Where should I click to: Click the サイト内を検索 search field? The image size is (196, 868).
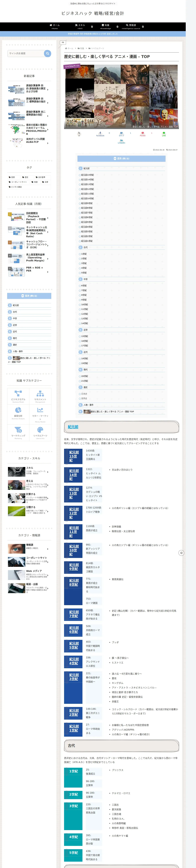(26, 53)
